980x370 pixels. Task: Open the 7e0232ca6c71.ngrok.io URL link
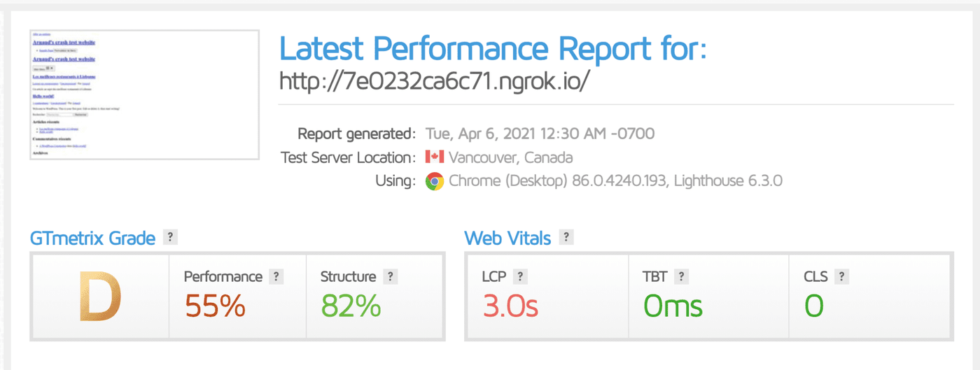(435, 81)
